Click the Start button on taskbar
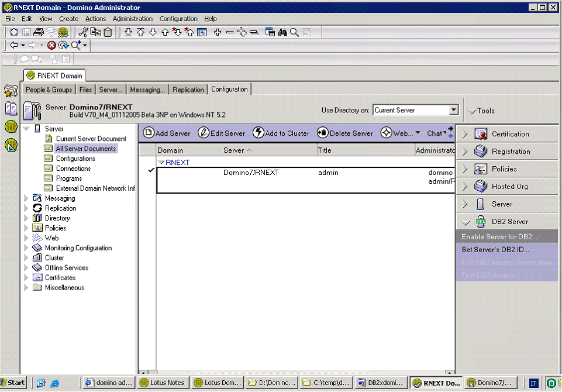 point(13,383)
